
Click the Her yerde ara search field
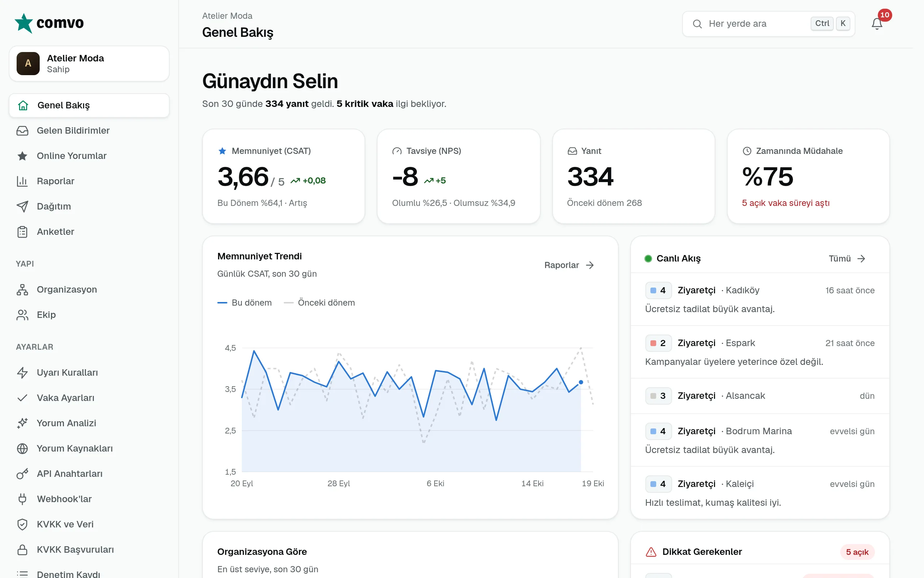[x=768, y=24]
